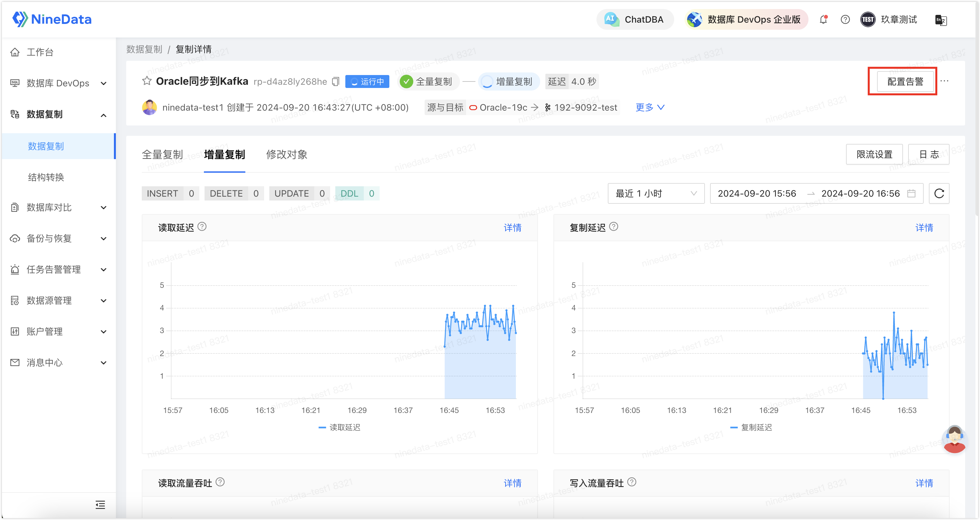Screen dimensions: 980x520
Task: Expand the 数据库对比 menu
Action: coord(59,208)
